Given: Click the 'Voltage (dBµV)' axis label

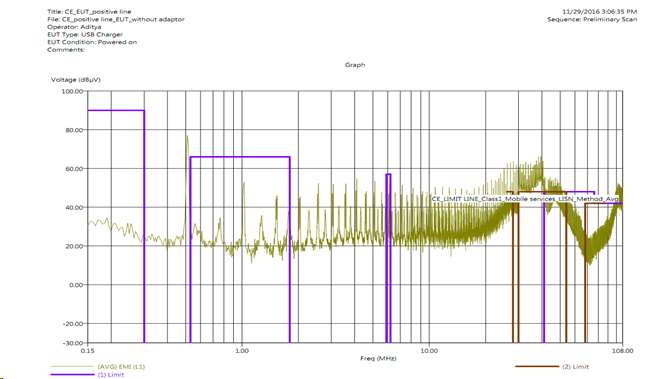Looking at the screenshot, I should coord(76,79).
